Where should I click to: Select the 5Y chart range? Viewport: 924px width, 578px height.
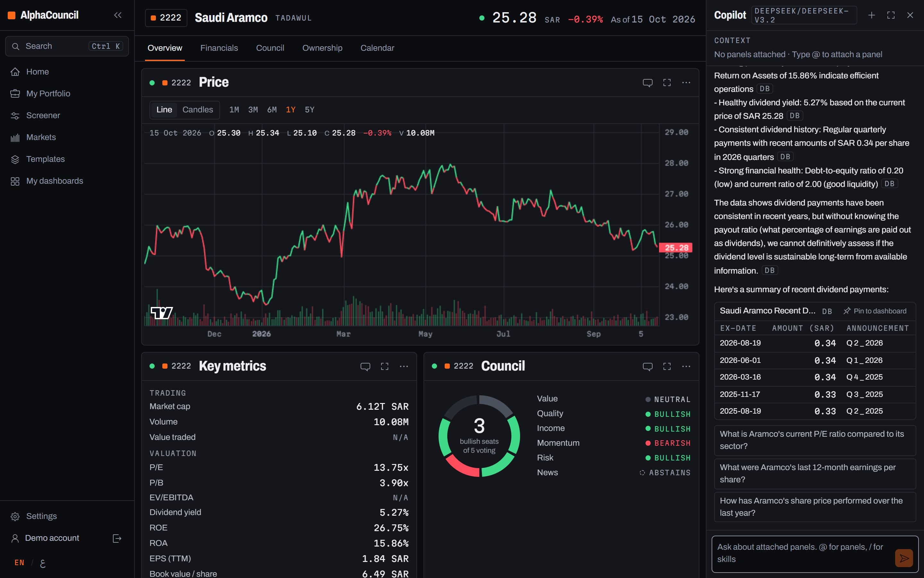coord(310,110)
